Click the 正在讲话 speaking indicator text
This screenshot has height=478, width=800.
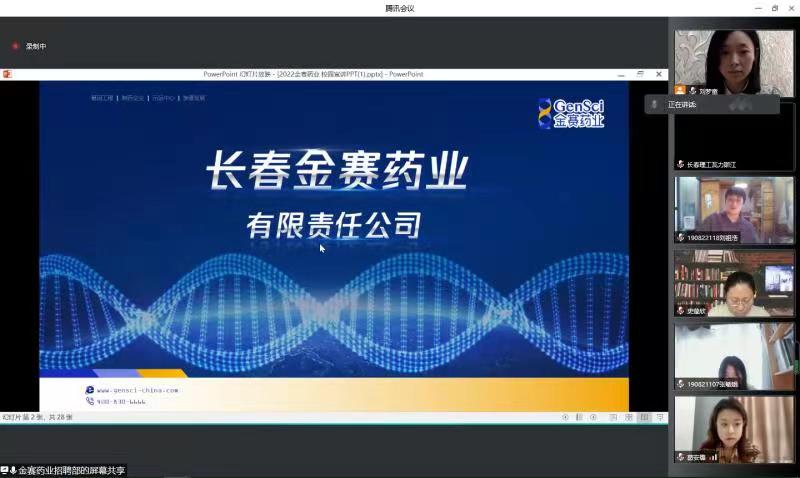pos(682,105)
